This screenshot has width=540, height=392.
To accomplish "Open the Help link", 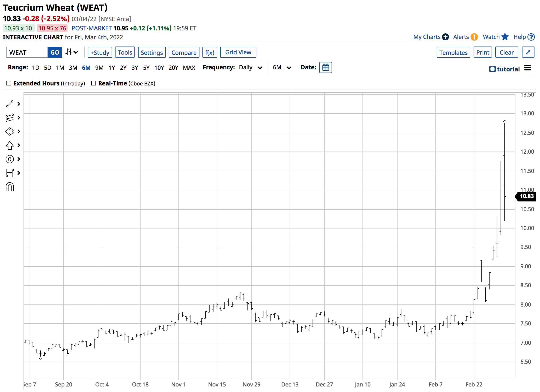I will (519, 37).
